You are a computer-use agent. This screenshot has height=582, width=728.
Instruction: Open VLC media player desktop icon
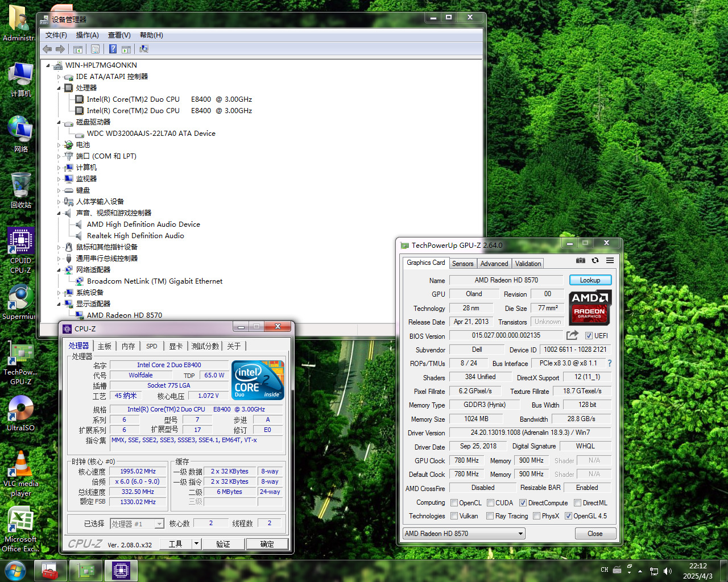(x=21, y=473)
